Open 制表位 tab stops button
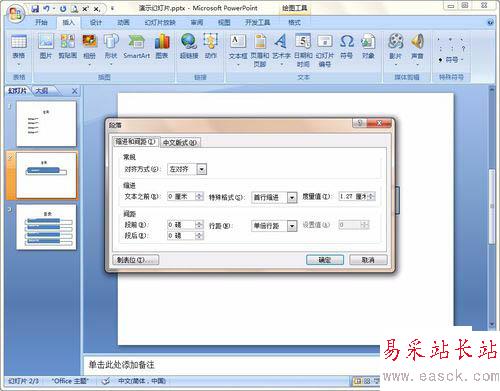The height and width of the screenshot is (391, 500). (x=135, y=260)
